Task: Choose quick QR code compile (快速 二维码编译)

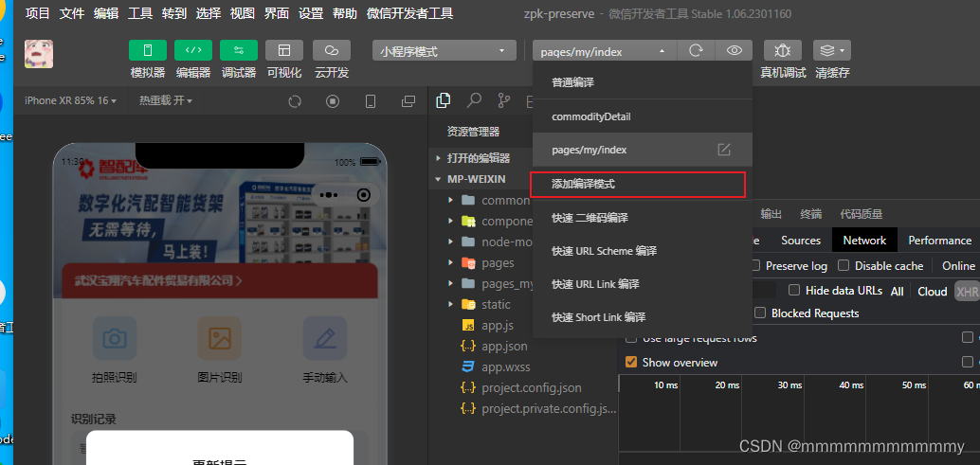Action: [643, 218]
